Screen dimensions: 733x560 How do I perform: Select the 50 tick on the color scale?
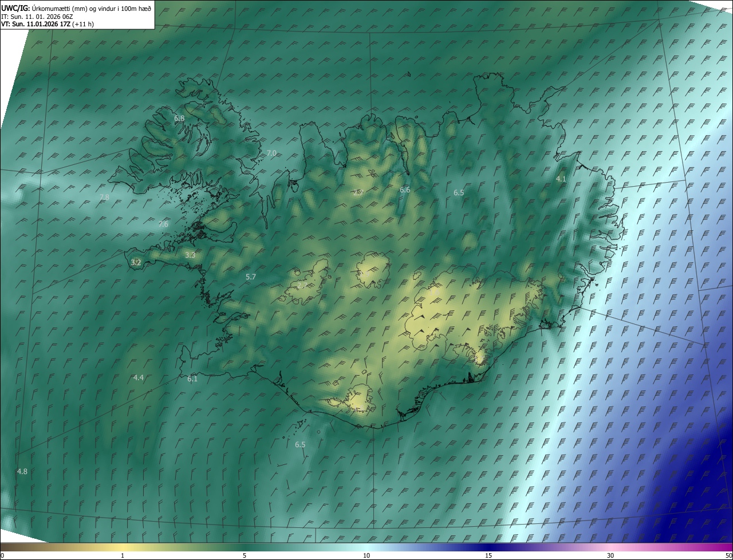click(728, 555)
